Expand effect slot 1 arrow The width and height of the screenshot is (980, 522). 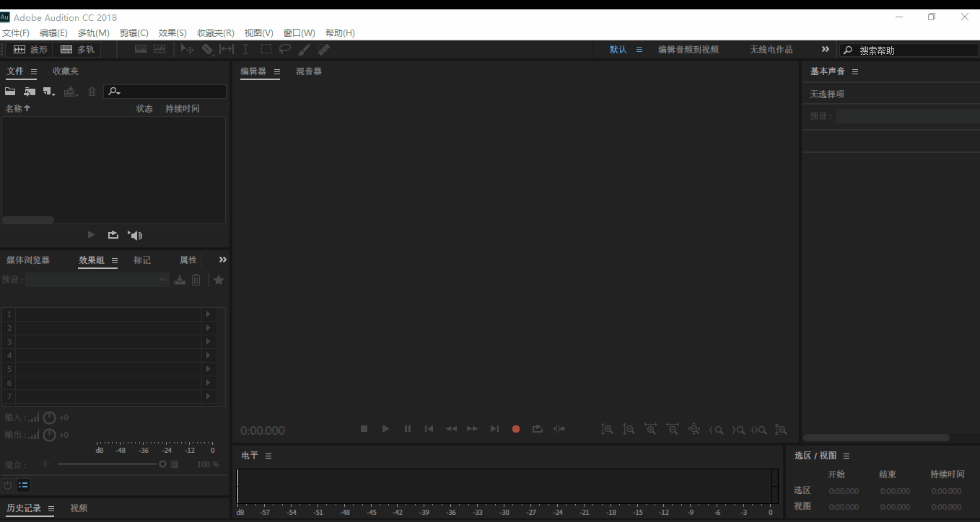209,314
